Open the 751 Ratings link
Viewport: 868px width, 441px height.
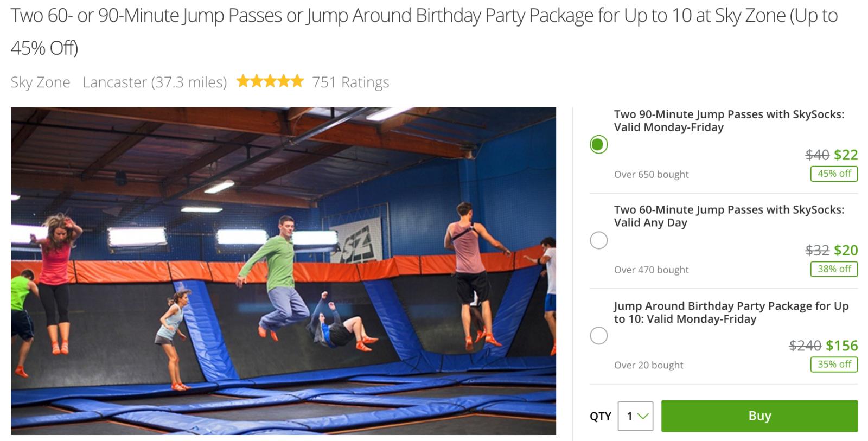tap(350, 82)
